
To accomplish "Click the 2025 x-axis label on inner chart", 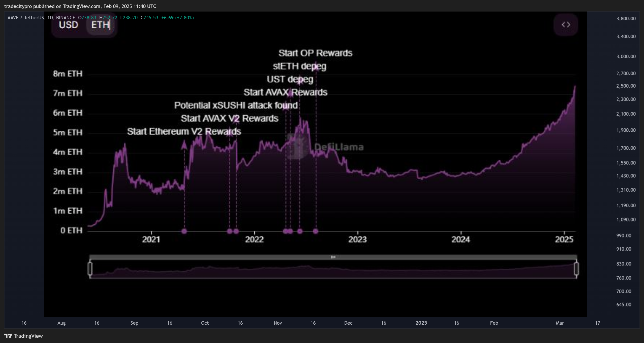I will point(564,239).
